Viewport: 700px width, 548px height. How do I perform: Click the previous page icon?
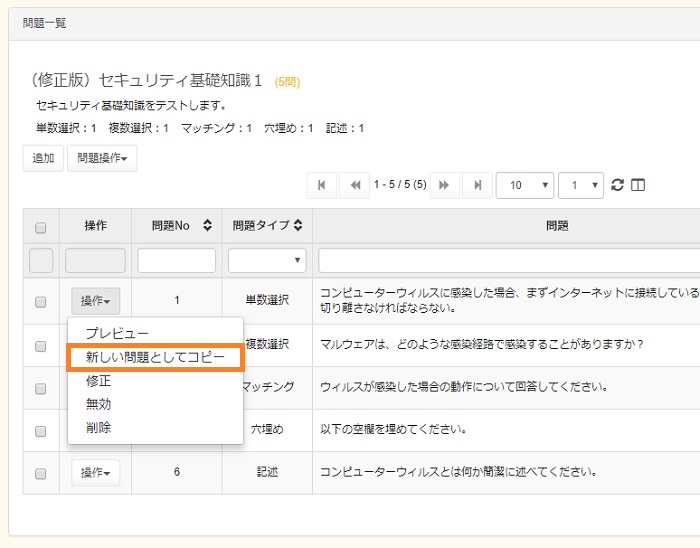[354, 185]
